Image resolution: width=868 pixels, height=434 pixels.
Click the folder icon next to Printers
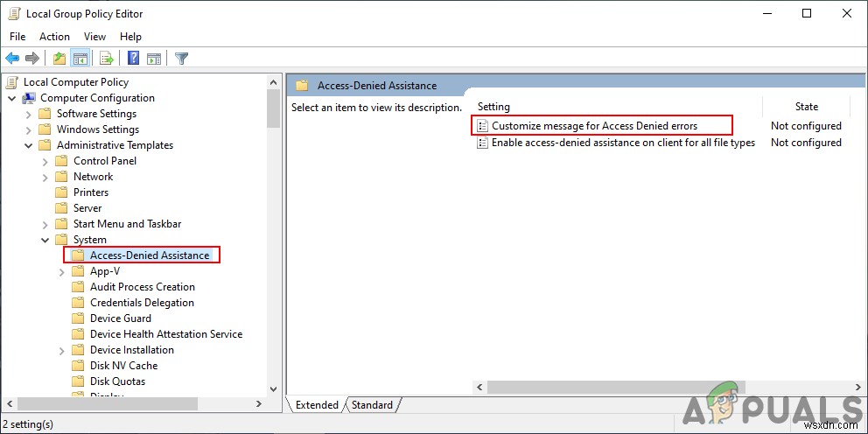tap(61, 192)
